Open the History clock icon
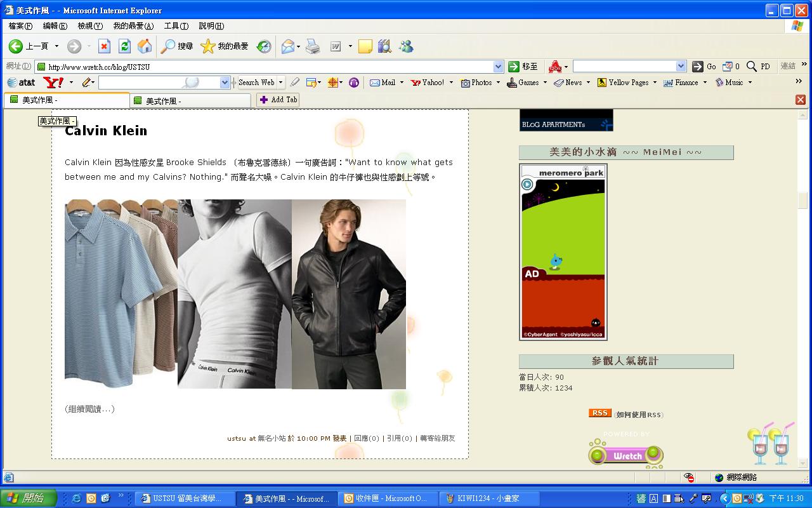 tap(264, 46)
